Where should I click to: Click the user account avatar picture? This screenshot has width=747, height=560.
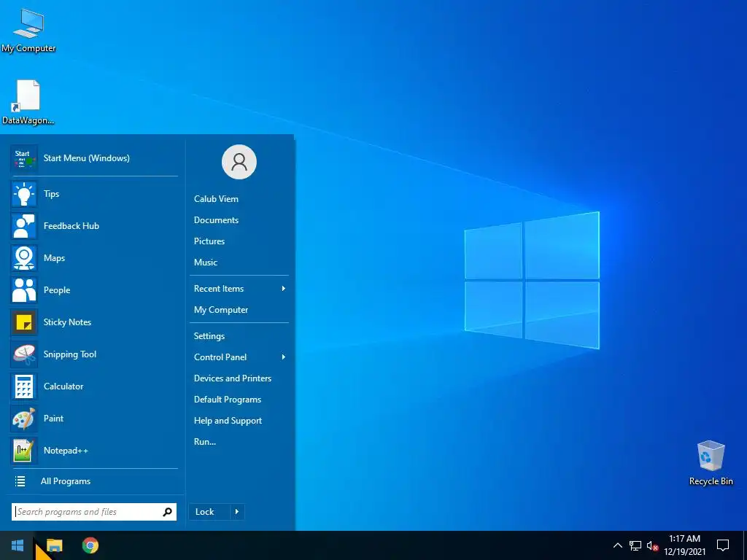(239, 162)
